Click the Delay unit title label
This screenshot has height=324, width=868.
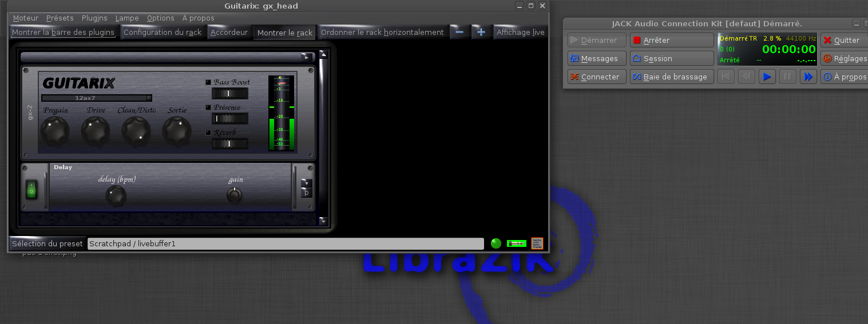(63, 167)
